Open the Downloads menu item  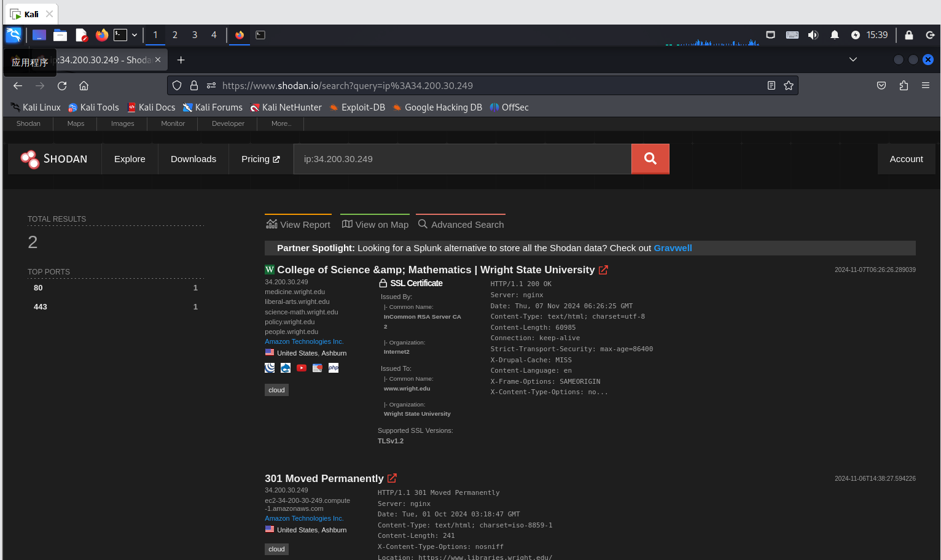[193, 159]
